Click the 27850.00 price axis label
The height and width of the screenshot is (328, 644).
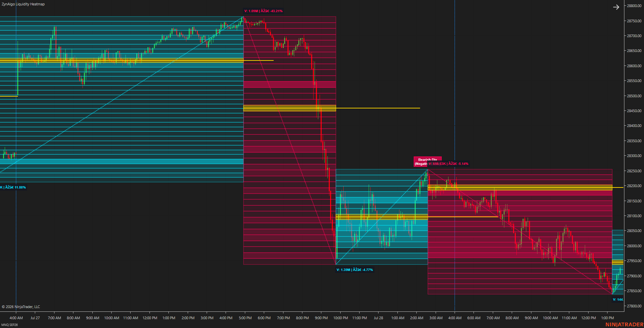634,291
